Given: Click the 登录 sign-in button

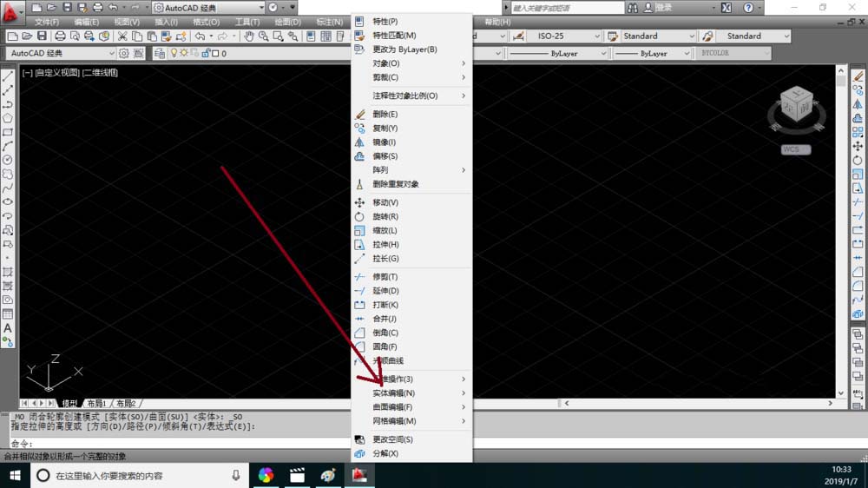Looking at the screenshot, I should [663, 8].
